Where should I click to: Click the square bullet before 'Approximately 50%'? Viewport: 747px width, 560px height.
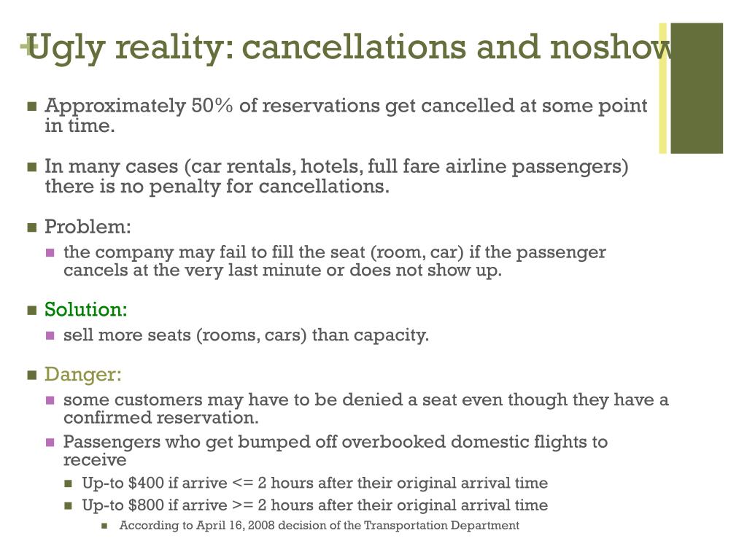pyautogui.click(x=32, y=106)
